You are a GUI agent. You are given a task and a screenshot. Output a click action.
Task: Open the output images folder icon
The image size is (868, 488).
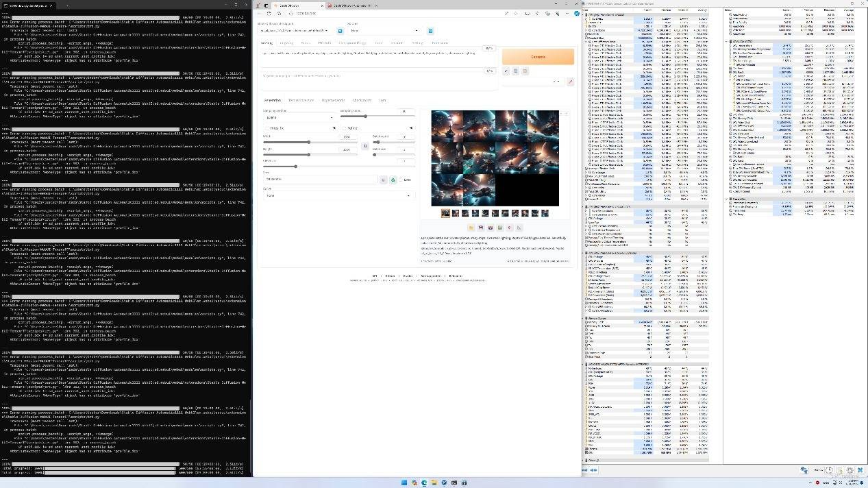click(x=471, y=228)
